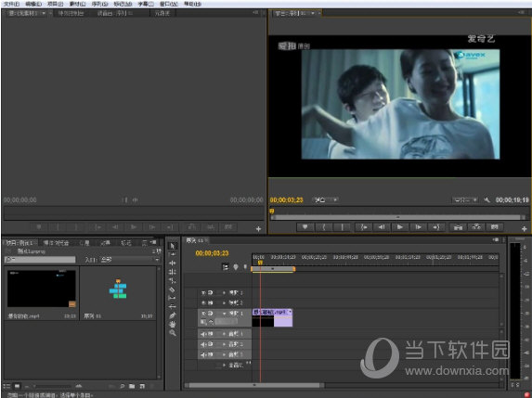Screen dimensions: 532x398
Task: Select the Ripple Edit tool
Action: click(173, 263)
